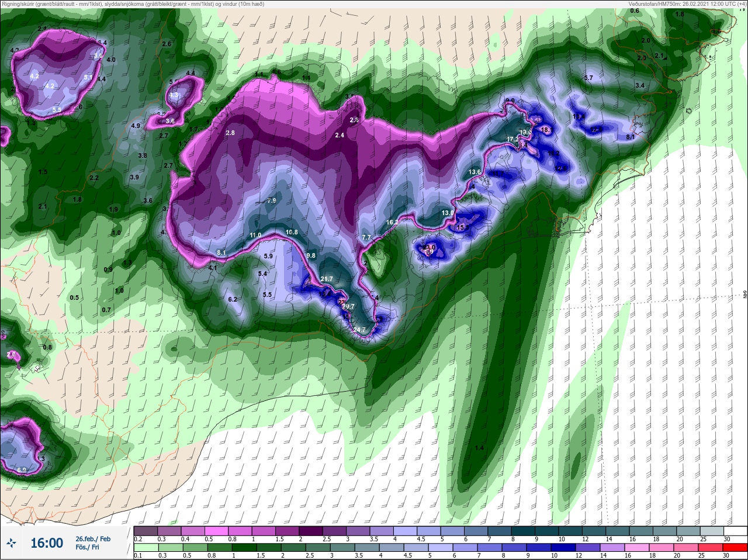This screenshot has height=560, width=748.
Task: Select the top legend row swatch labeled 0.2
Action: 146,531
